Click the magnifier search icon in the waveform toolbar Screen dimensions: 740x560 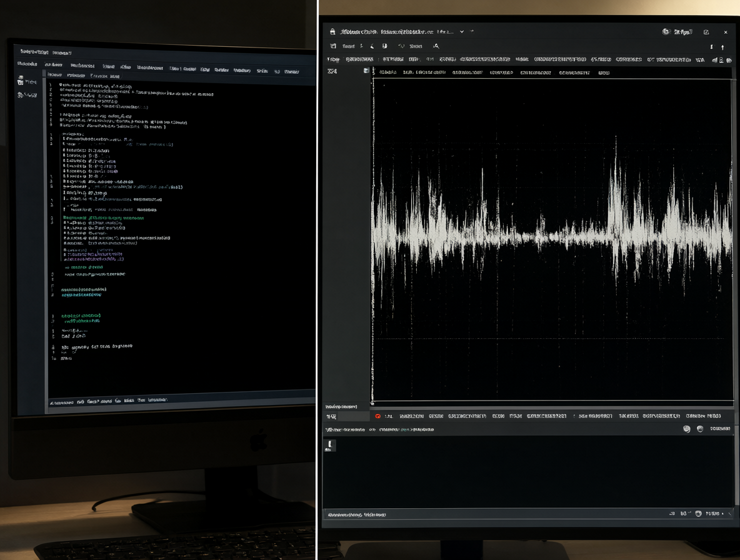tap(436, 46)
